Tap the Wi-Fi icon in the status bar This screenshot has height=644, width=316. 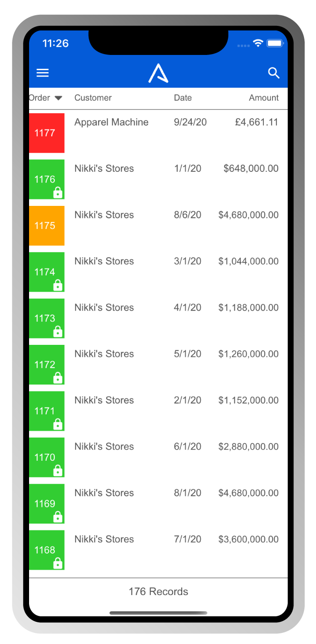[x=257, y=43]
